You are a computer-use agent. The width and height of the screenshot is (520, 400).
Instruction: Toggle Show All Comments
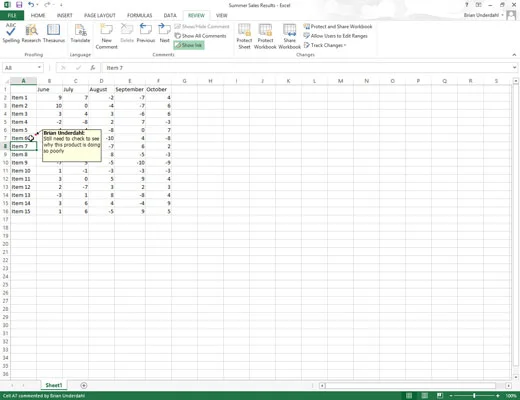[x=201, y=36]
